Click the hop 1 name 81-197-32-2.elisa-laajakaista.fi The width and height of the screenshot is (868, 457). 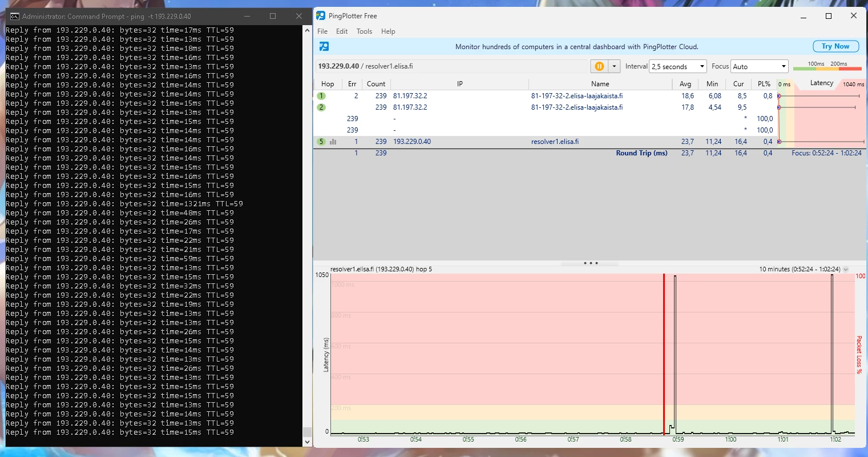pyautogui.click(x=577, y=96)
